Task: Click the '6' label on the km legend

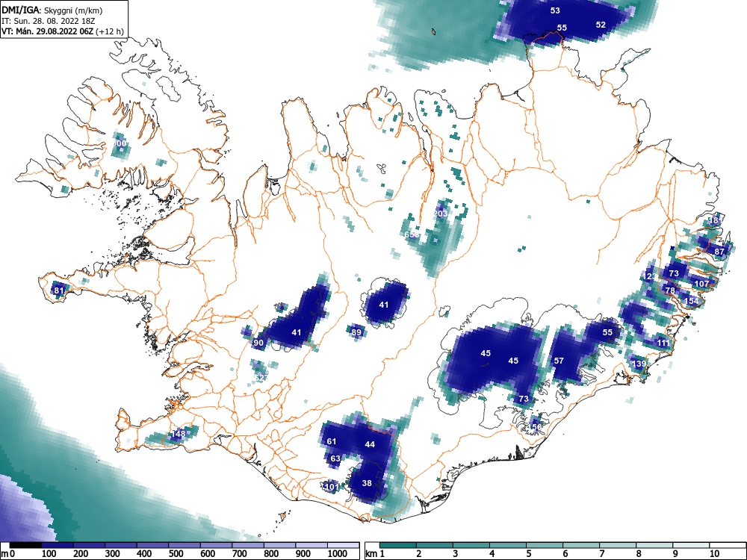Action: [565, 553]
